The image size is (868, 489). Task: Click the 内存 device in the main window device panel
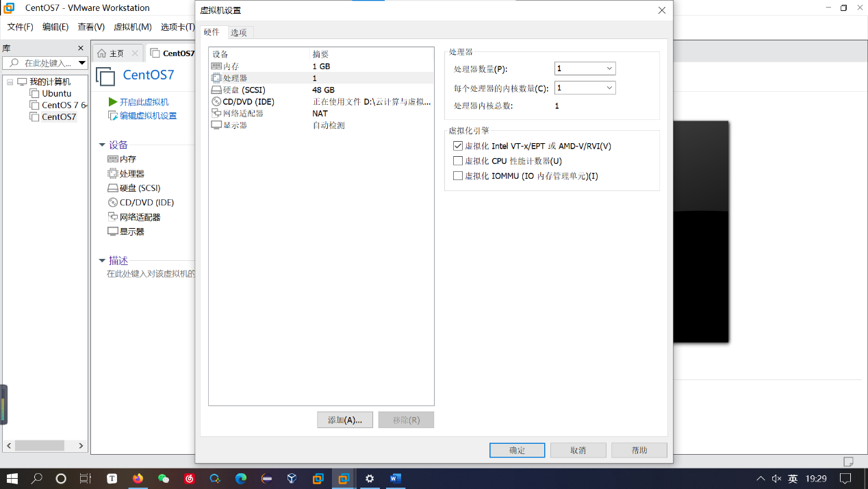[122, 159]
